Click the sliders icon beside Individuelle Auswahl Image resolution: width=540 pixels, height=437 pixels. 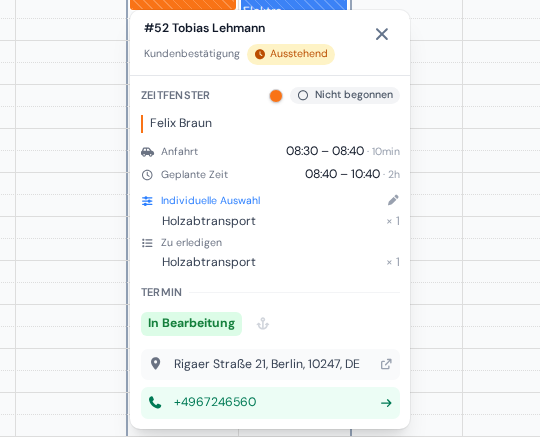tap(147, 201)
